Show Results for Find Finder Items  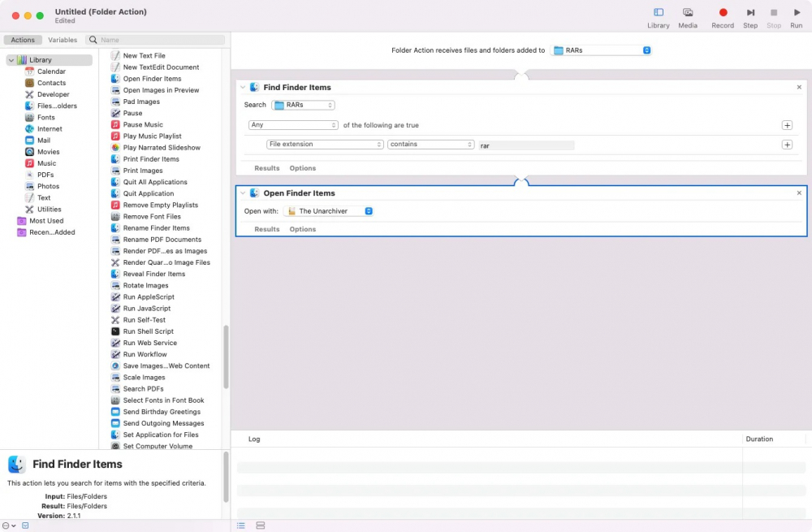[267, 168]
